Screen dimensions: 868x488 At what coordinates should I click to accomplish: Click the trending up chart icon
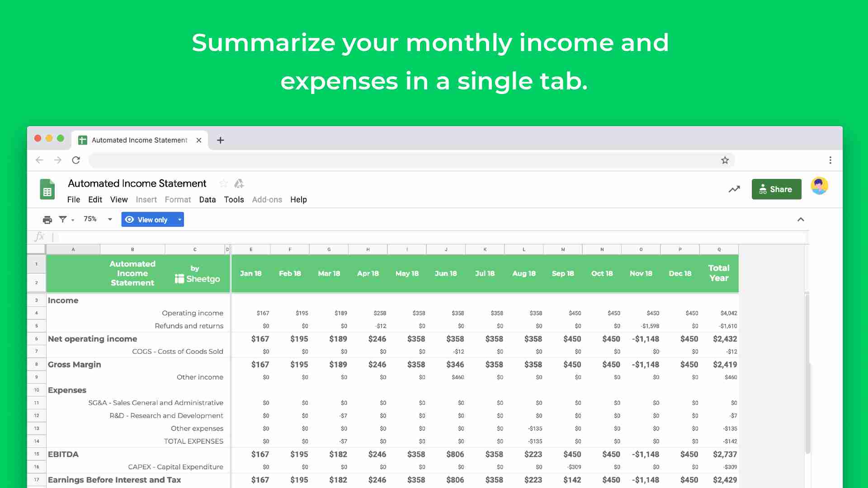pos(733,189)
